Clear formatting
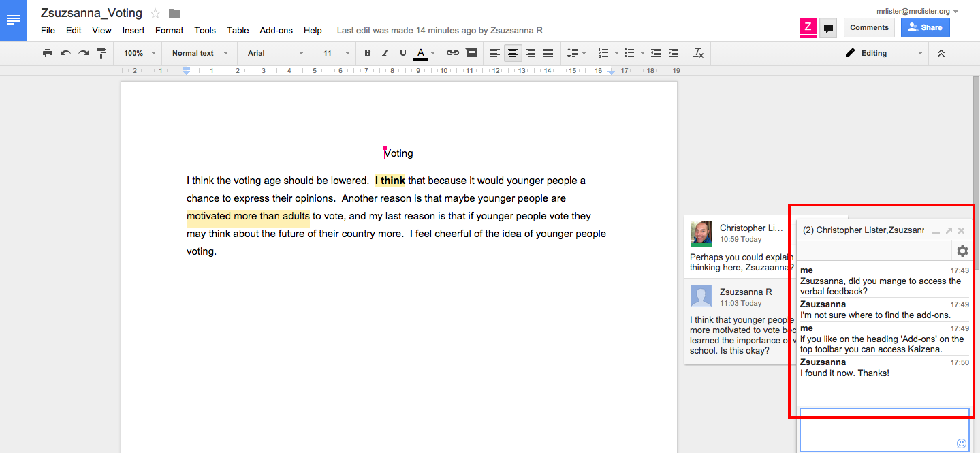The height and width of the screenshot is (453, 980). point(699,53)
